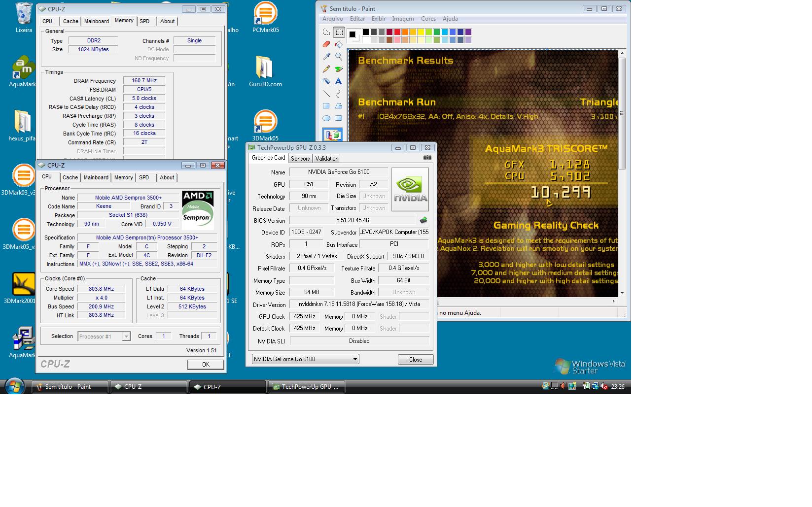
Task: Click the DRAM Frequency value 160.7 MHz
Action: tap(144, 81)
